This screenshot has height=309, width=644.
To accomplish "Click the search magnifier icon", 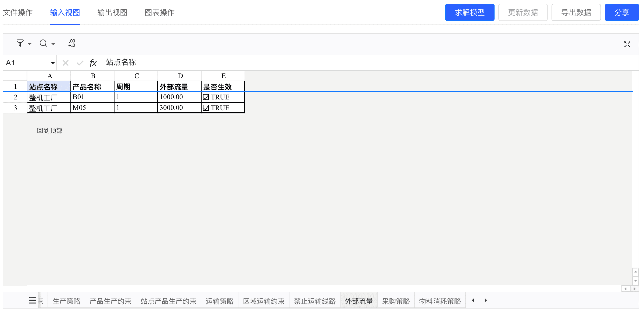I will pyautogui.click(x=43, y=43).
